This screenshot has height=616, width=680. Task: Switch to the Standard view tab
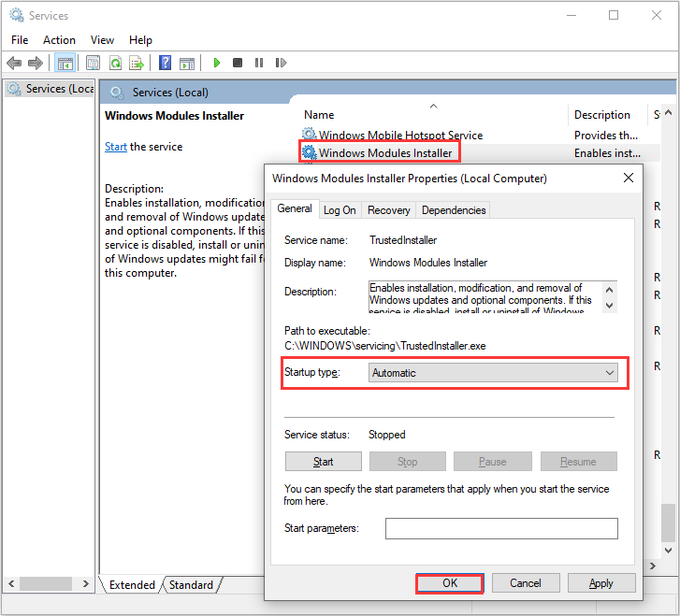pos(191,585)
